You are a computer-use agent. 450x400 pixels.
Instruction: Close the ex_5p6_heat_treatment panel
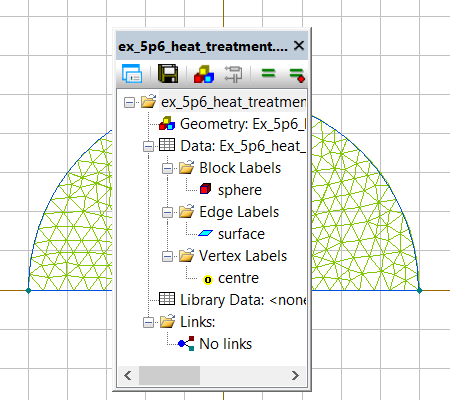[x=299, y=46]
